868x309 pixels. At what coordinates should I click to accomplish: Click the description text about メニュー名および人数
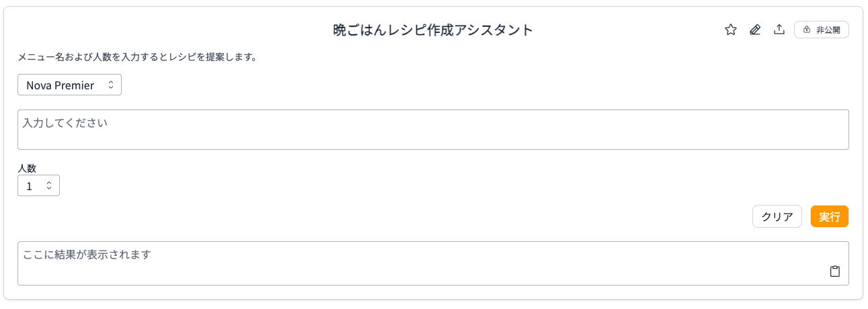pyautogui.click(x=137, y=57)
